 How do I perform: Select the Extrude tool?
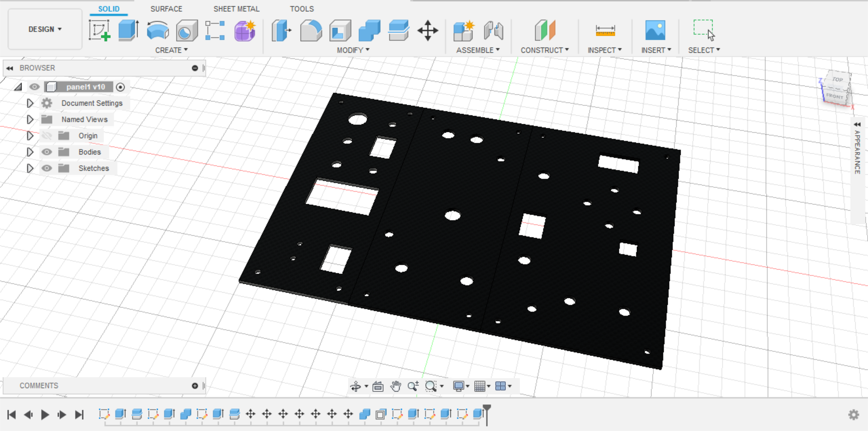[129, 31]
